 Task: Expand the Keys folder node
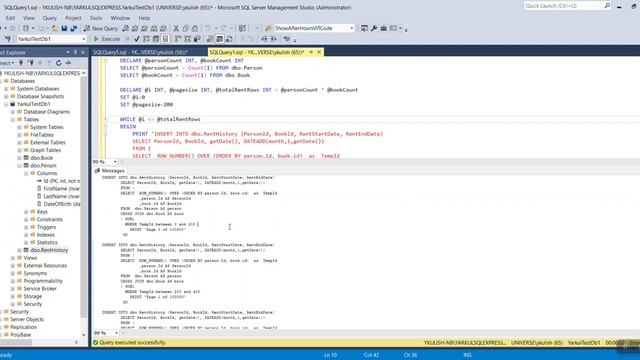tap(26, 212)
